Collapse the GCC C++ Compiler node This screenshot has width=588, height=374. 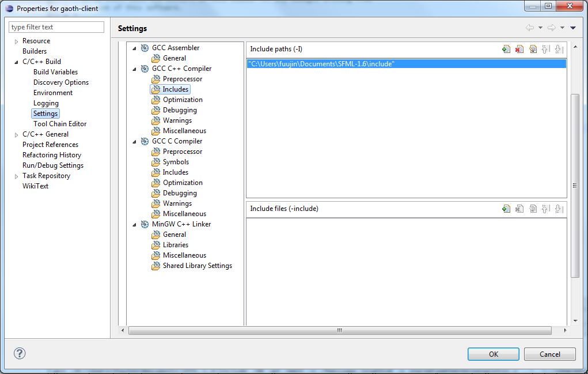coord(134,69)
